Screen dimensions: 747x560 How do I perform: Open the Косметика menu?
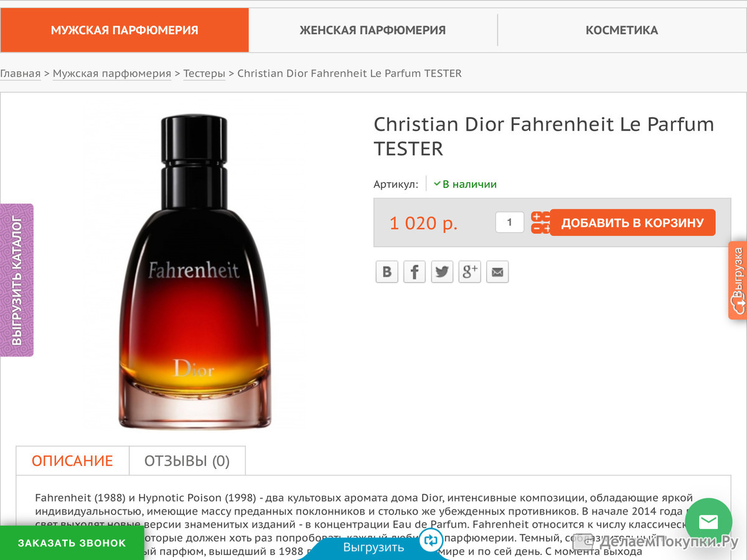point(622,30)
